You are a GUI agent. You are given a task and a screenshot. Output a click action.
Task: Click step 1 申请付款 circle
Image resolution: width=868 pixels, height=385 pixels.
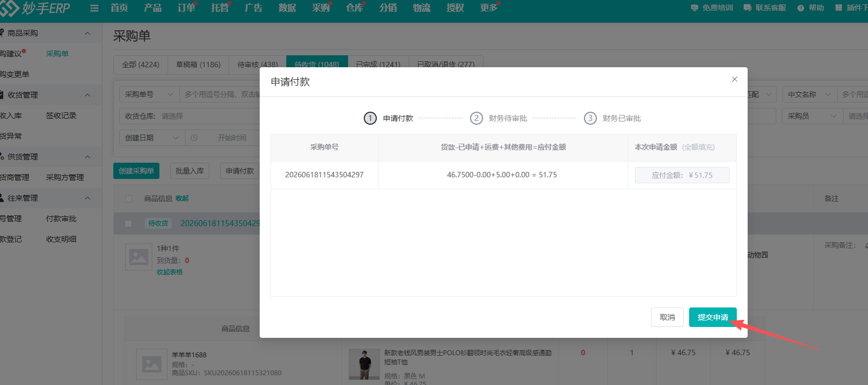(x=370, y=118)
